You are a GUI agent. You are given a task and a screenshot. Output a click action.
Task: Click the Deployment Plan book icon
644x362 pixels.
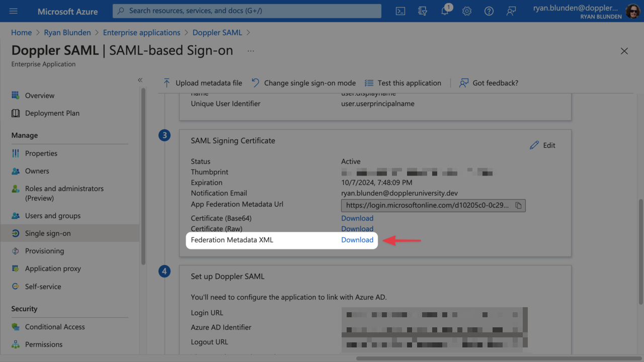click(x=16, y=113)
